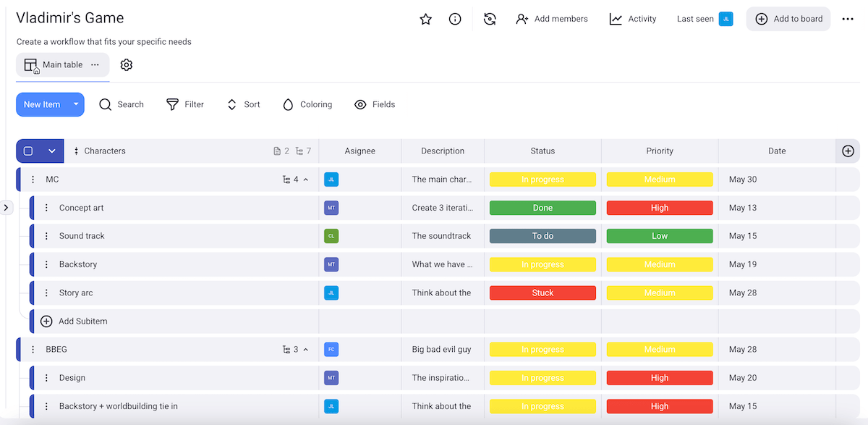
Task: Open the Sound track assignee avatar
Action: coord(331,236)
